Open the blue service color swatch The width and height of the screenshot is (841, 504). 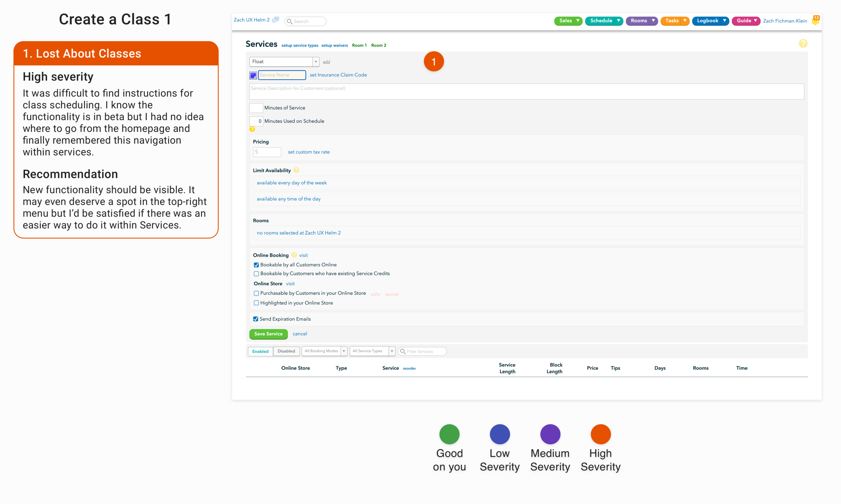point(253,75)
